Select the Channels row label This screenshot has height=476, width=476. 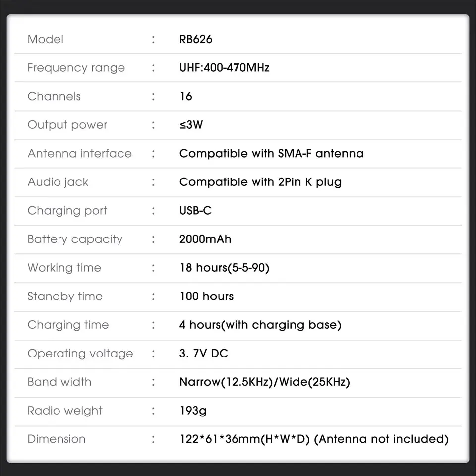click(54, 96)
